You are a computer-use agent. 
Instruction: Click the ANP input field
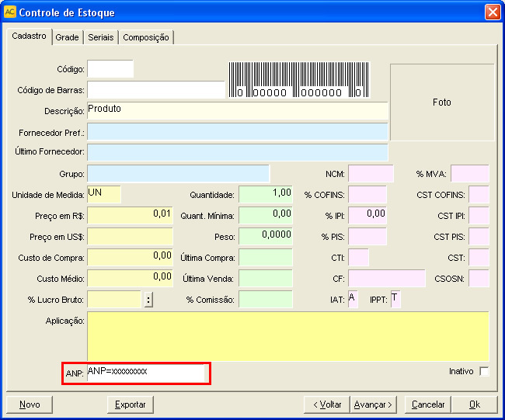(x=145, y=373)
